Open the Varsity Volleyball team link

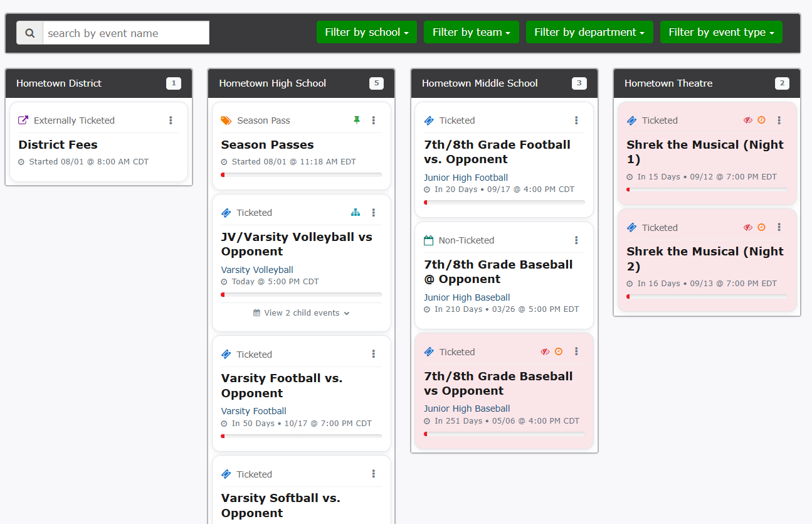(x=257, y=270)
